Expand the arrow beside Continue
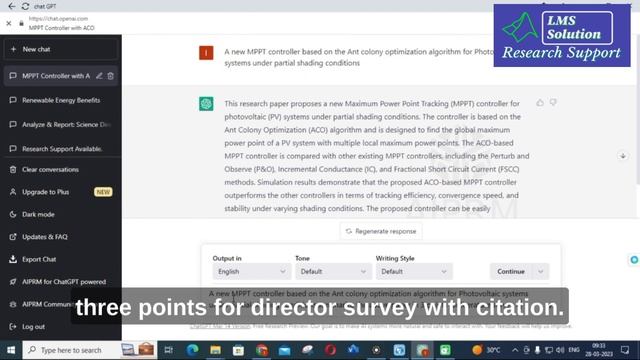Screen dimensions: 640x360 tap(541, 271)
